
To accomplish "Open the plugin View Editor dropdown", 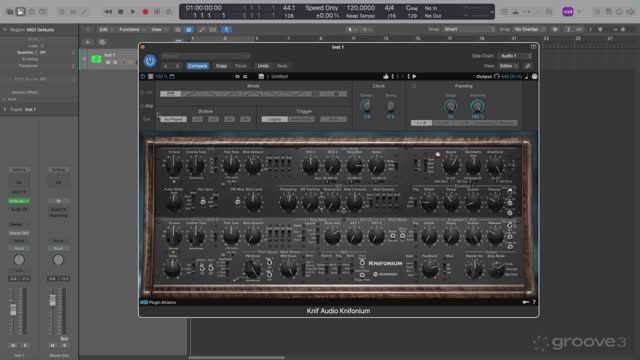I will [x=509, y=66].
